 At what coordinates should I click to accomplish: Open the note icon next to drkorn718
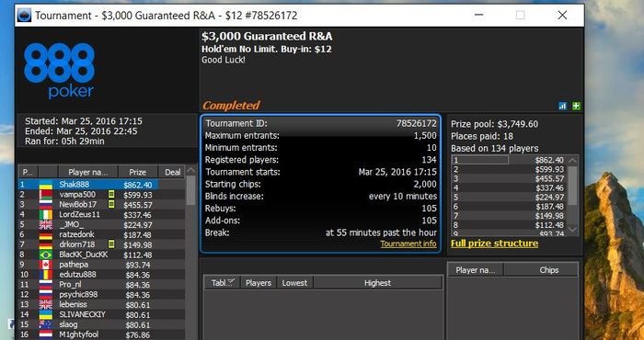point(111,244)
